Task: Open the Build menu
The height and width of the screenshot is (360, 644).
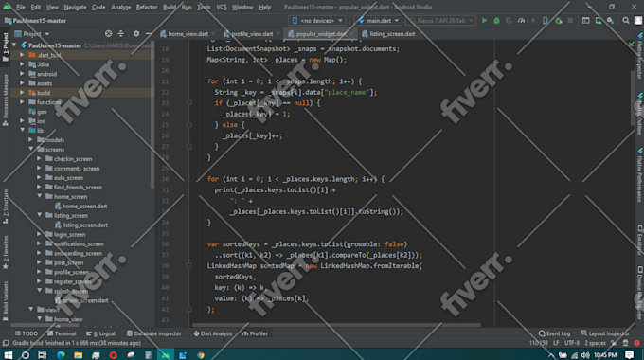Action: [x=170, y=7]
